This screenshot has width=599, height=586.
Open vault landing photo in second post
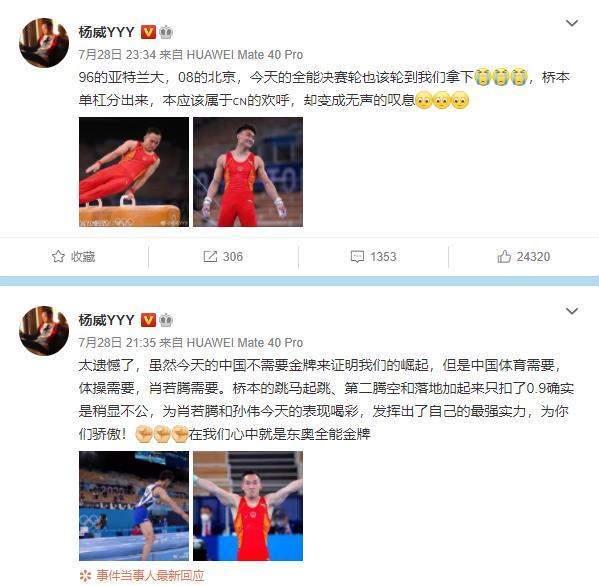[134, 506]
